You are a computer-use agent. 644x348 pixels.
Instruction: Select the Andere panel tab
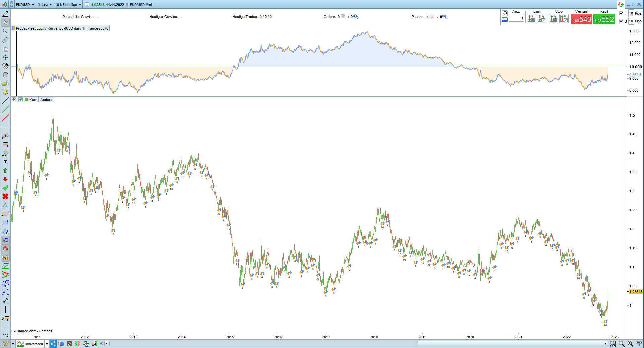[46, 100]
